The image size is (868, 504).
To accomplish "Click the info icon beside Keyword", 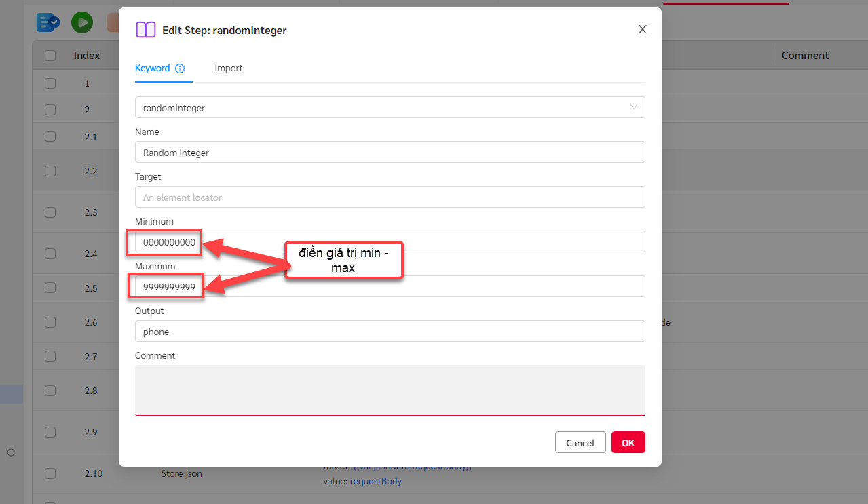I will [x=180, y=69].
